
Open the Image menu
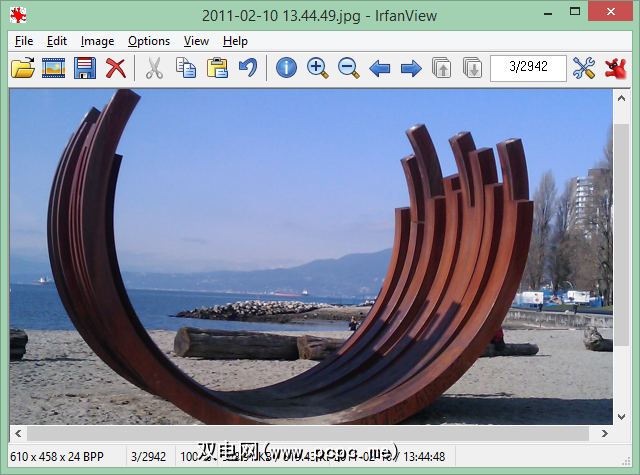point(97,41)
